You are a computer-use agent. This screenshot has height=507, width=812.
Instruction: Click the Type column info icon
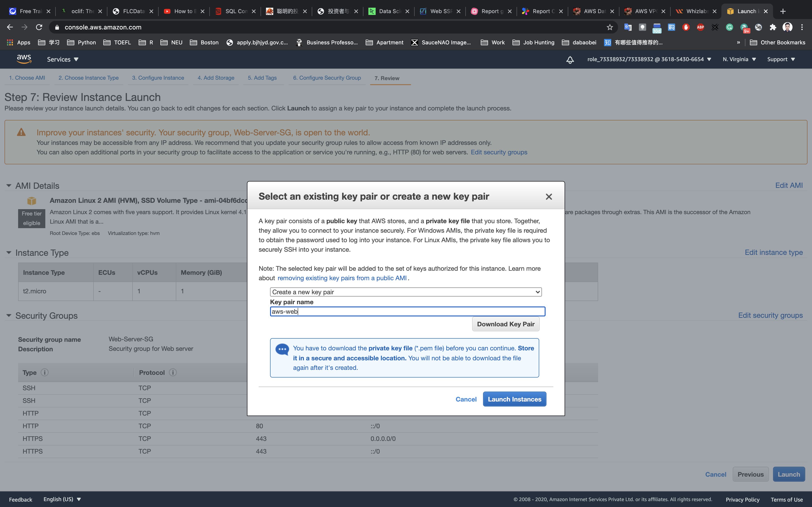coord(45,373)
